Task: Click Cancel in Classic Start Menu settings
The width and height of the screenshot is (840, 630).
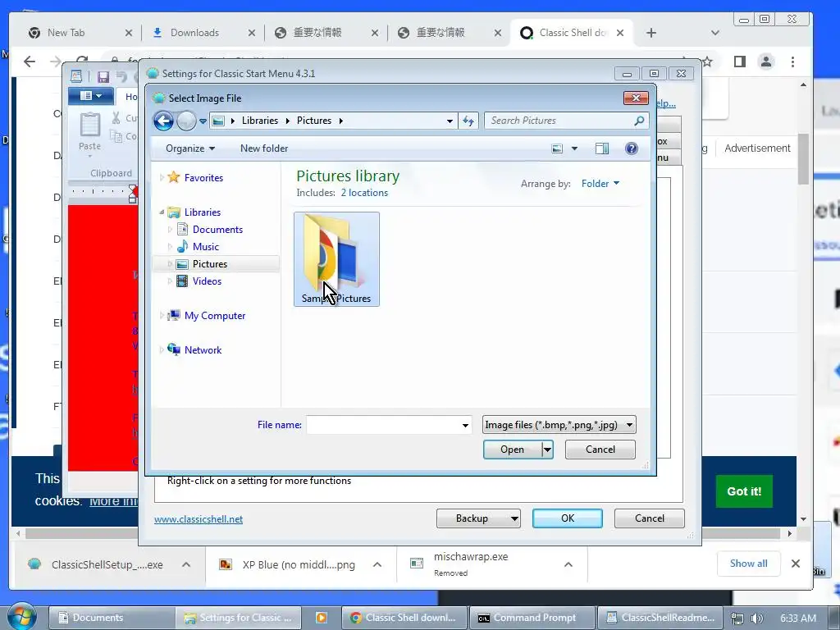Action: [x=650, y=518]
